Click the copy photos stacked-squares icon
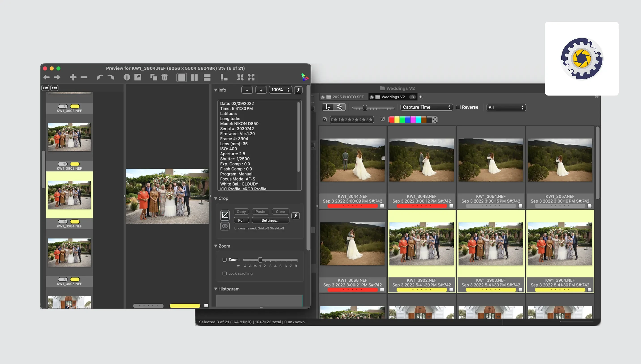This screenshot has height=364, width=641. [x=153, y=77]
